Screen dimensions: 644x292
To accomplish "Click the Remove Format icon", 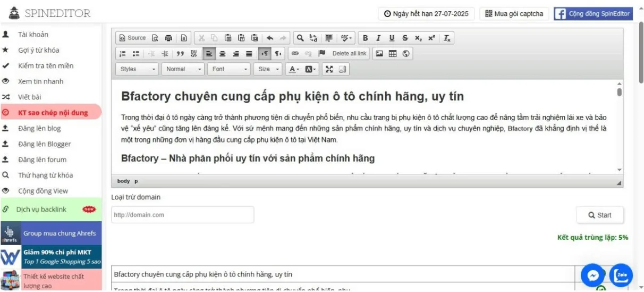I will [447, 38].
